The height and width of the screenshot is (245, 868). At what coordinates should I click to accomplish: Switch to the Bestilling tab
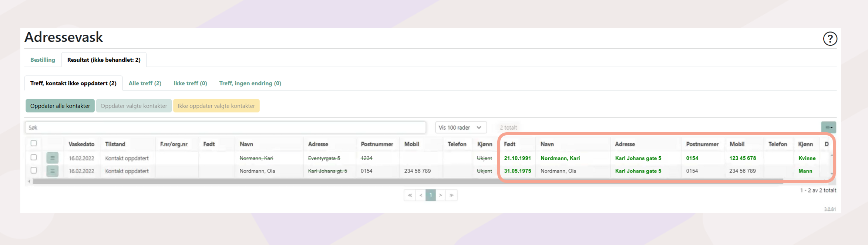(x=43, y=60)
